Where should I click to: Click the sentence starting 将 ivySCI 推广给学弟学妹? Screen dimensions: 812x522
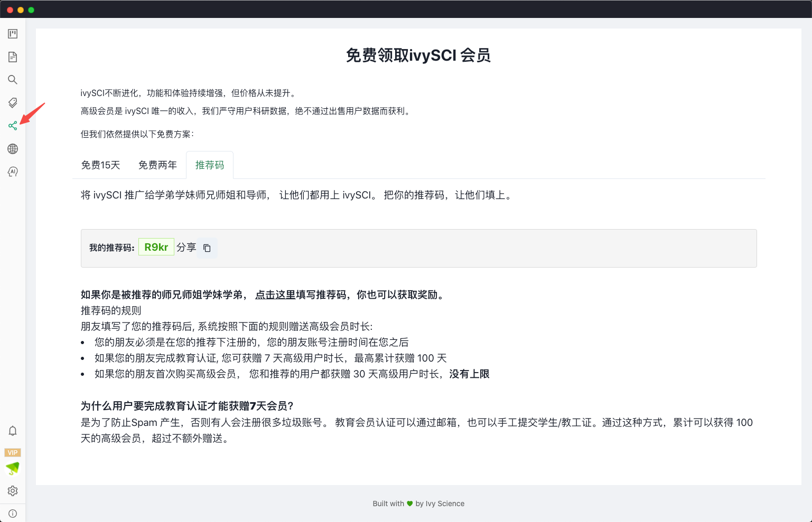point(297,195)
